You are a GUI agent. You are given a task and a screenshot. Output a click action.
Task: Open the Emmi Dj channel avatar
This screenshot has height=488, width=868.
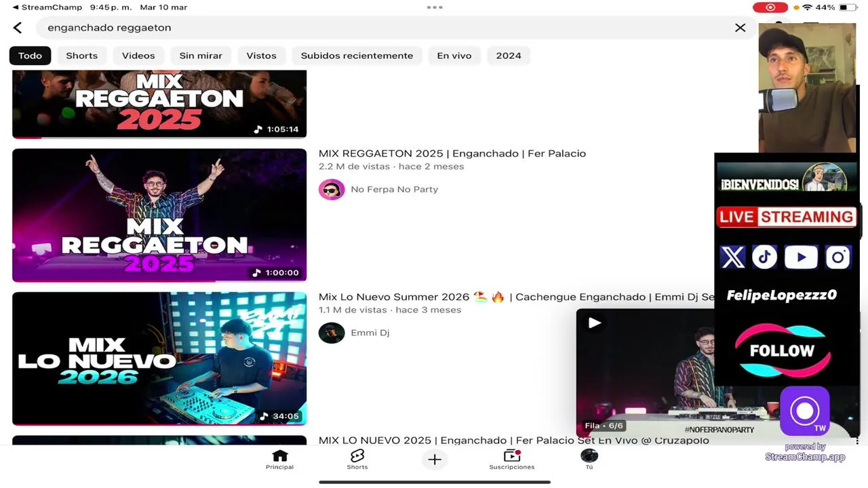332,333
